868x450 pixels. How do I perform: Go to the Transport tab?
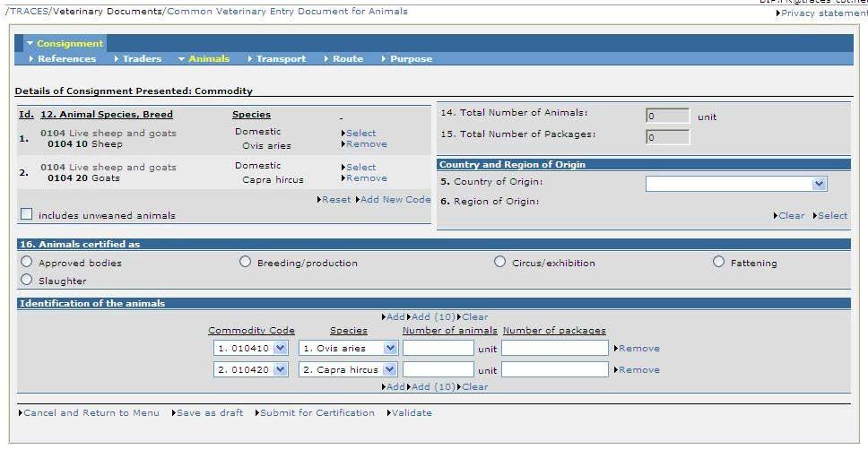tap(281, 58)
